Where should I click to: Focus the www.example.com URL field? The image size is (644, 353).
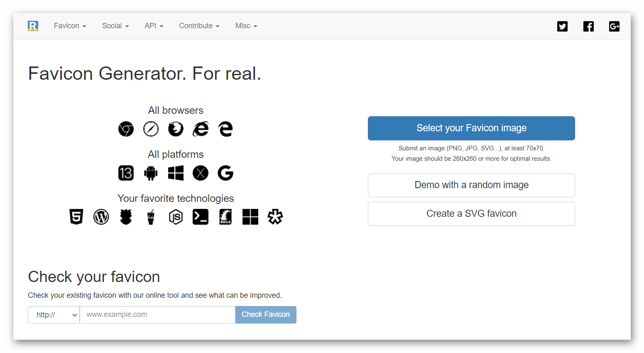pyautogui.click(x=158, y=315)
